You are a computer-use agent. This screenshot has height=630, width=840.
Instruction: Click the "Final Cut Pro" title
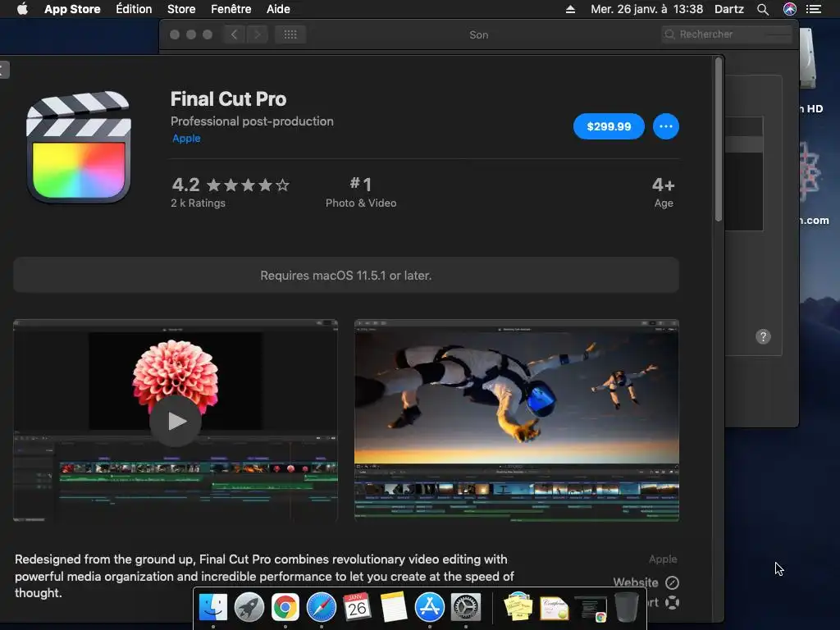pos(228,99)
